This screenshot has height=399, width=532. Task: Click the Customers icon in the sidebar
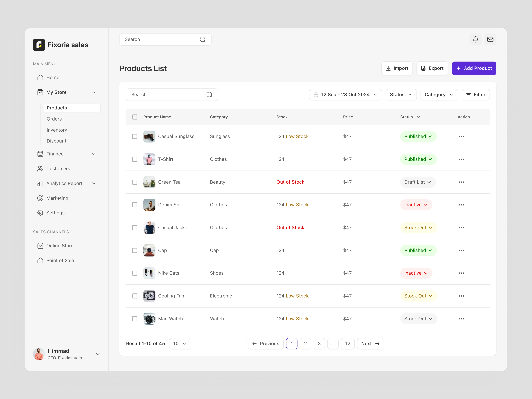point(40,169)
